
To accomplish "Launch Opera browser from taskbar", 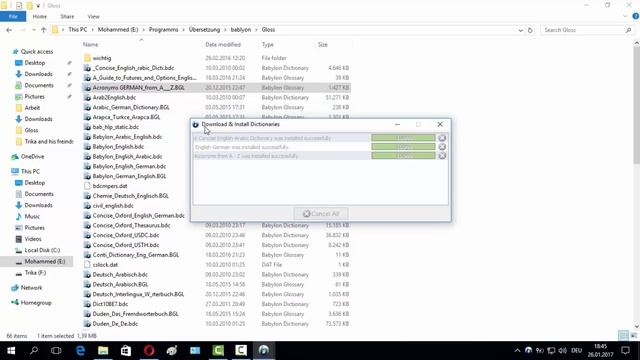I will pyautogui.click(x=149, y=350).
